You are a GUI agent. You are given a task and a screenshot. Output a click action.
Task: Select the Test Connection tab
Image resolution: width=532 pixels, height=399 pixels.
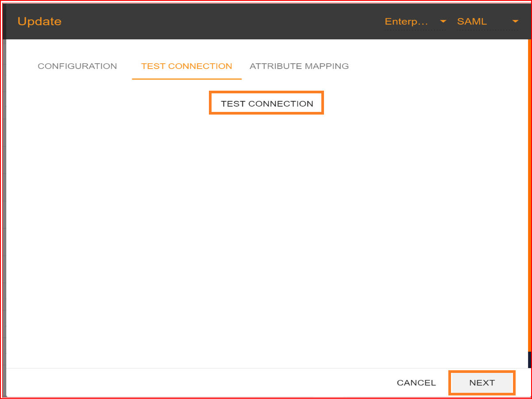pos(187,66)
